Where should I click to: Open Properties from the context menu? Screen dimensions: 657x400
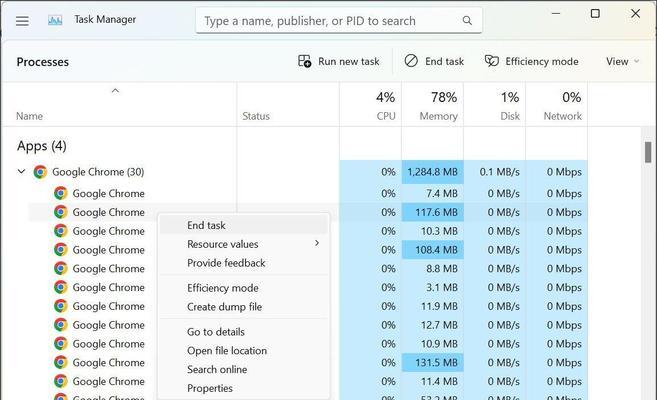point(243,388)
